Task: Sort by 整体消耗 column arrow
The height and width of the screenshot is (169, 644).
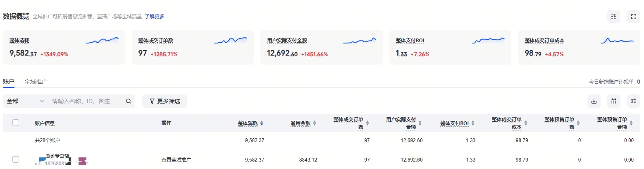Action: pyautogui.click(x=262, y=123)
